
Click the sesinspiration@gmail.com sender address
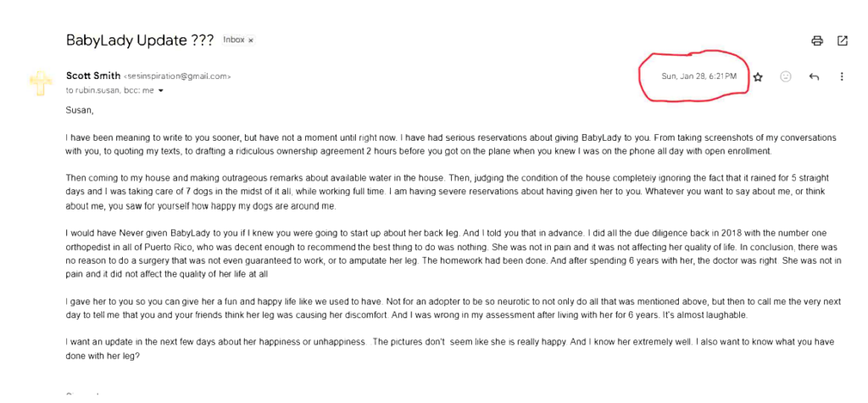(177, 76)
